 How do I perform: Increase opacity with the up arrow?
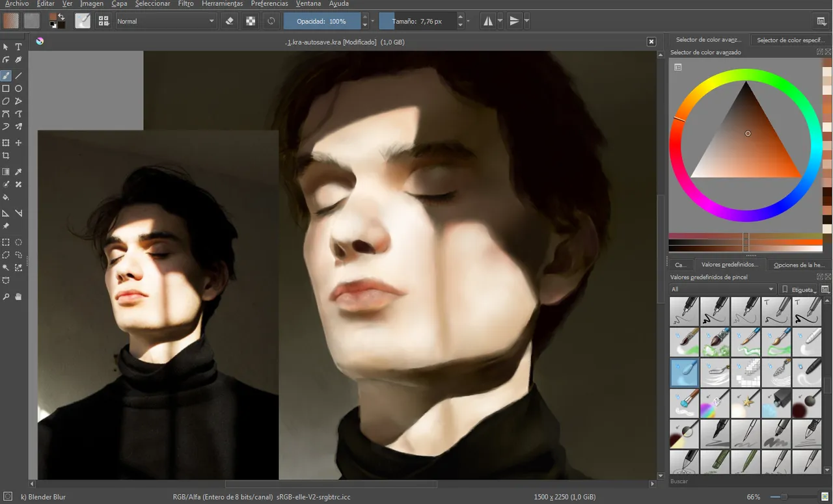[x=364, y=17]
